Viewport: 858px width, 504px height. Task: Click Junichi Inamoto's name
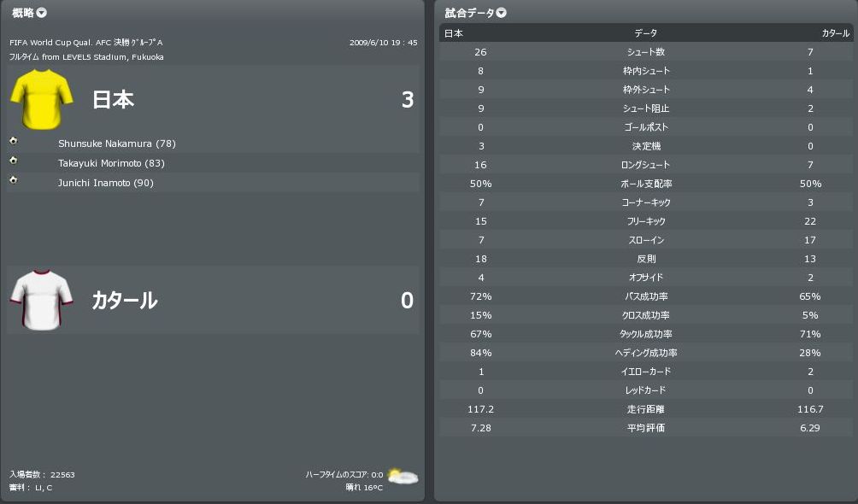click(x=106, y=183)
